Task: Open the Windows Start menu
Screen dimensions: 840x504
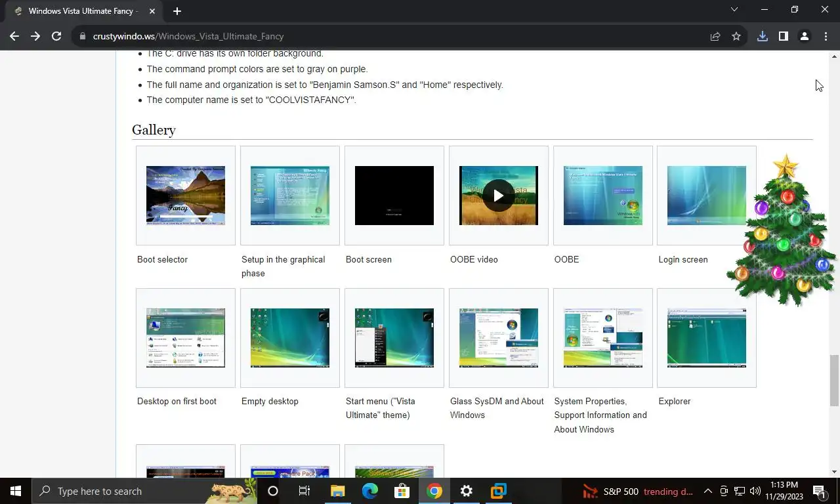Action: tap(16, 491)
